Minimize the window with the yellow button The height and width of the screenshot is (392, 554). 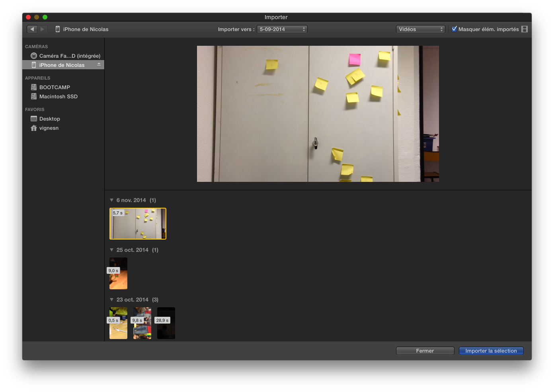[x=37, y=17]
